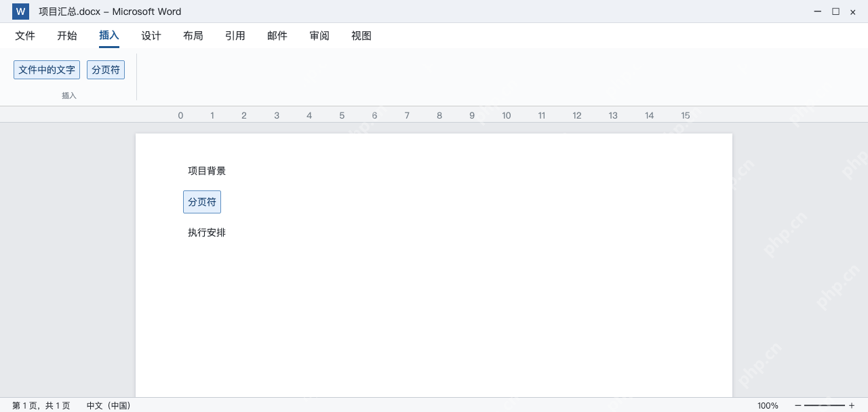Click the 分页符 button in the ribbon
The image size is (868, 412).
pos(106,70)
